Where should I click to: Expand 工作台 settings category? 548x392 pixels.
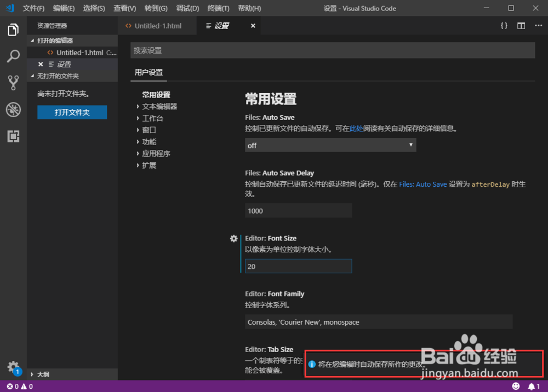click(x=150, y=118)
